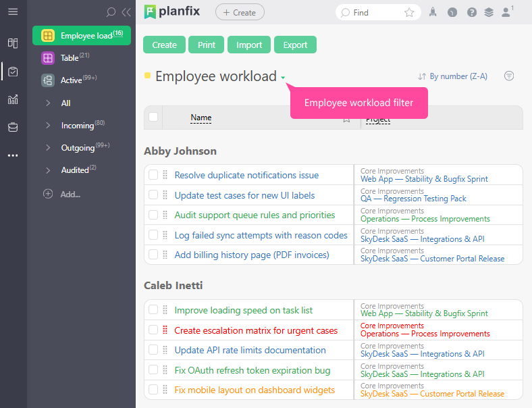Select the Active filter in sidebar
This screenshot has width=532, height=408.
point(71,80)
